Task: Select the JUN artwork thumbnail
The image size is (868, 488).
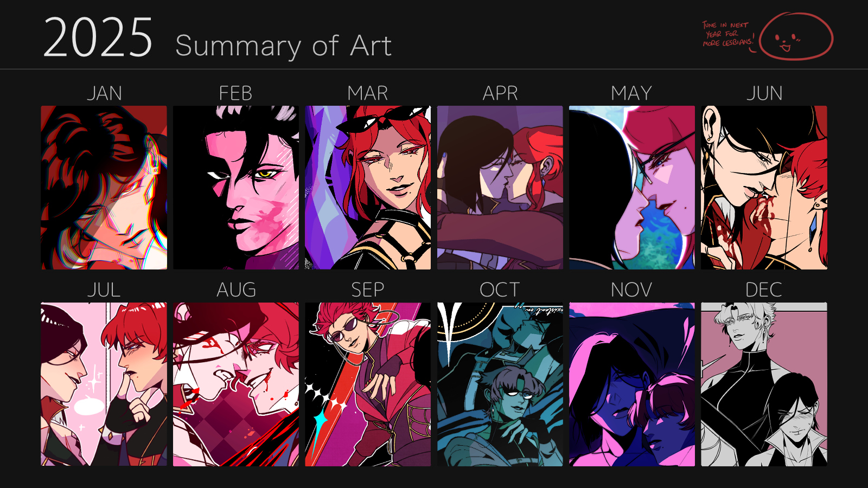Action: (x=764, y=188)
